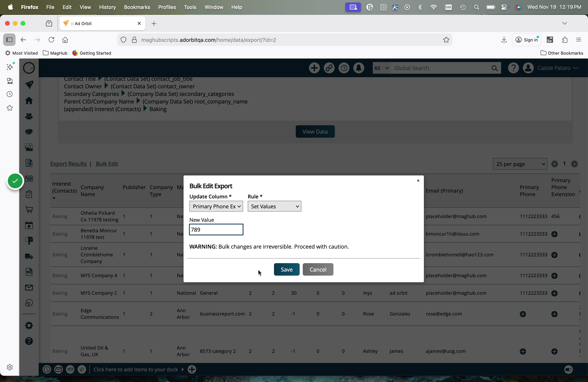Image resolution: width=588 pixels, height=382 pixels.
Task: Click the notifications bell icon in header
Action: tap(359, 68)
